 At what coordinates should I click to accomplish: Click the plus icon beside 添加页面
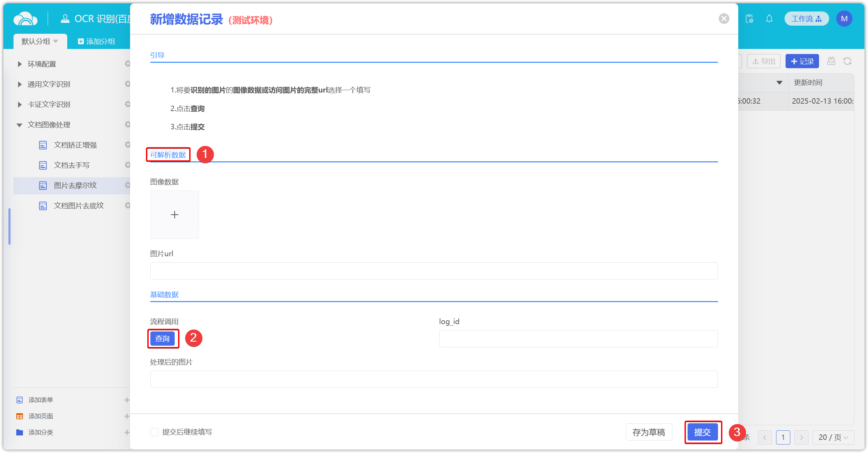tap(127, 416)
